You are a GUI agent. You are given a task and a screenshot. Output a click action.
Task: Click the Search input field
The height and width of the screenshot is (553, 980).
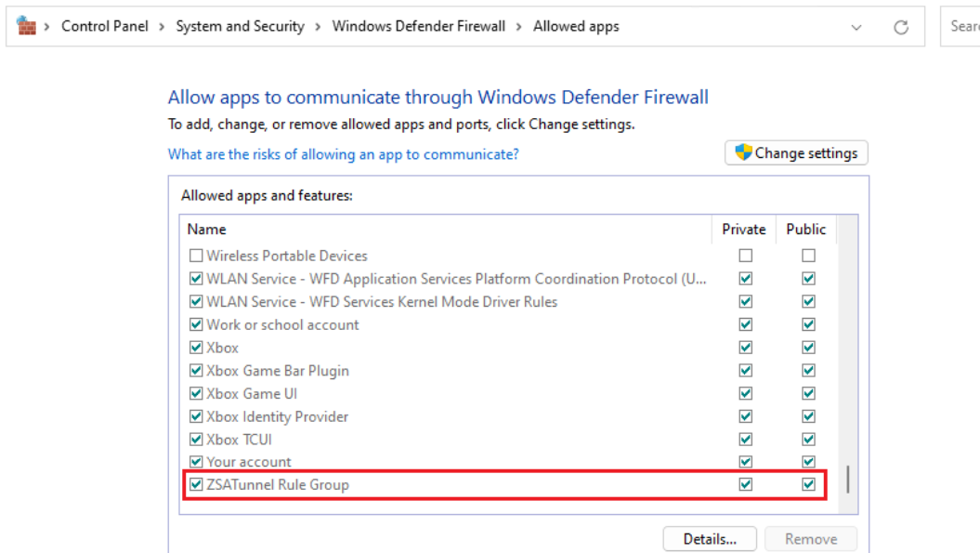coord(963,26)
